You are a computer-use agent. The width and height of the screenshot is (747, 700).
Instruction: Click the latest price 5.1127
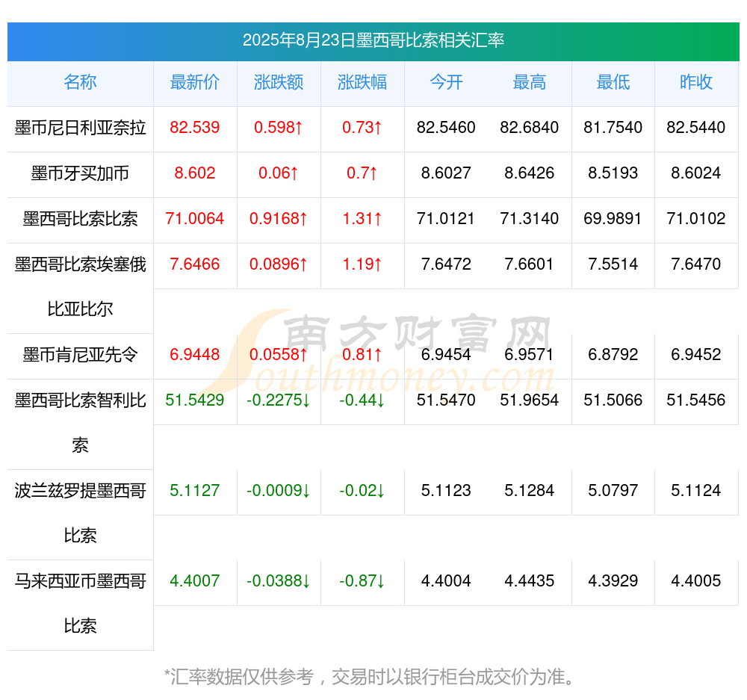pyautogui.click(x=195, y=490)
